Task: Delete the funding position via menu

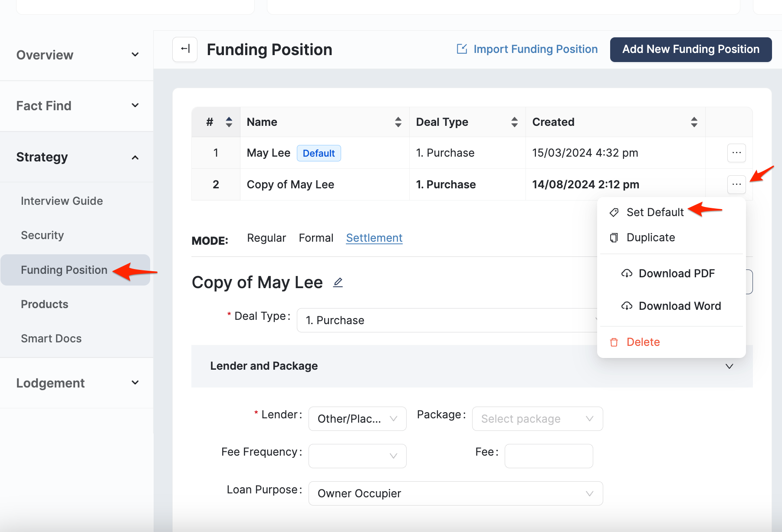Action: click(x=643, y=342)
